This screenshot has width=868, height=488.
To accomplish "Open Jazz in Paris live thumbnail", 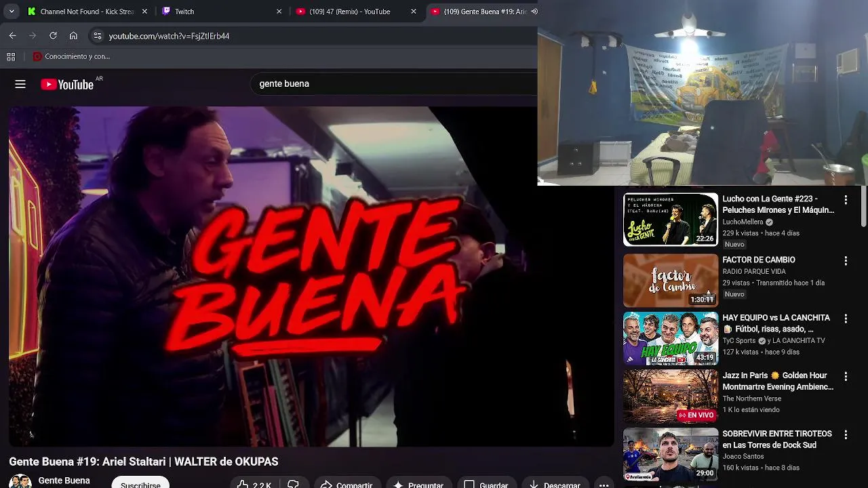I will pyautogui.click(x=670, y=396).
